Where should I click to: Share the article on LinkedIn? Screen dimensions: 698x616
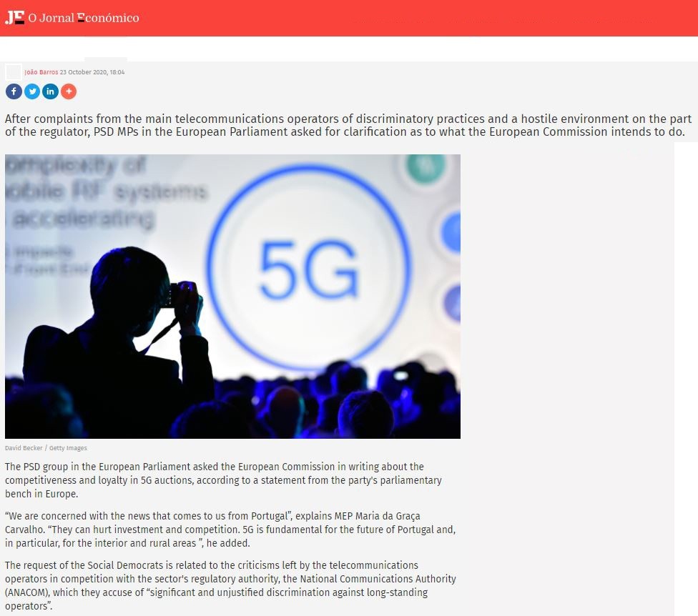[50, 91]
